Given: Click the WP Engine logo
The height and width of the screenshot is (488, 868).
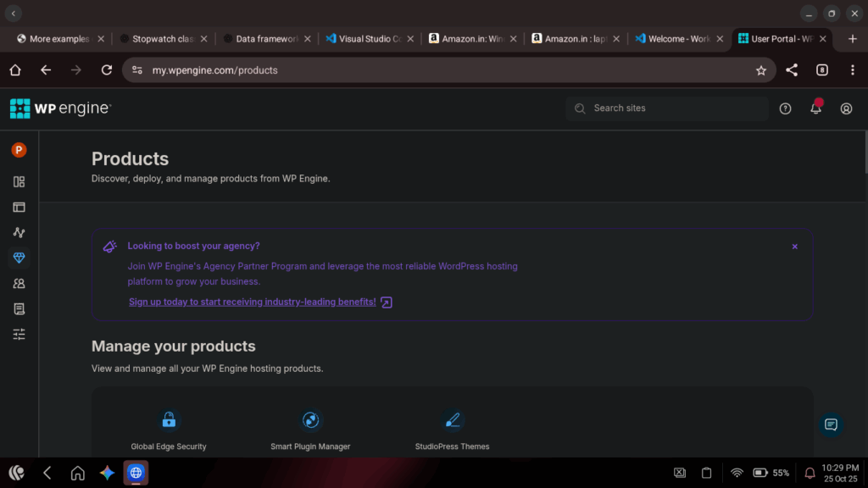Looking at the screenshot, I should [x=60, y=108].
